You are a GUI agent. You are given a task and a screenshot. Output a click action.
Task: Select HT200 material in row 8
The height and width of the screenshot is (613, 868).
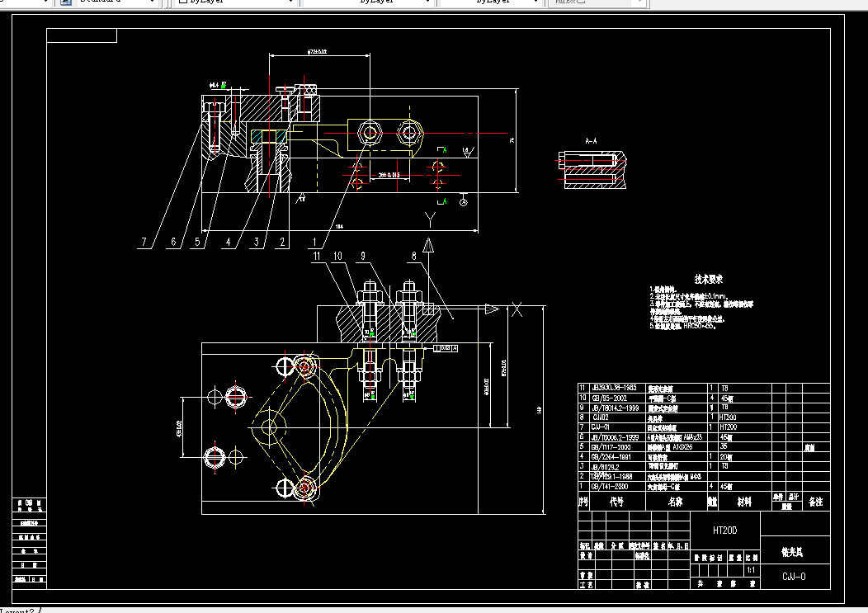pyautogui.click(x=728, y=417)
